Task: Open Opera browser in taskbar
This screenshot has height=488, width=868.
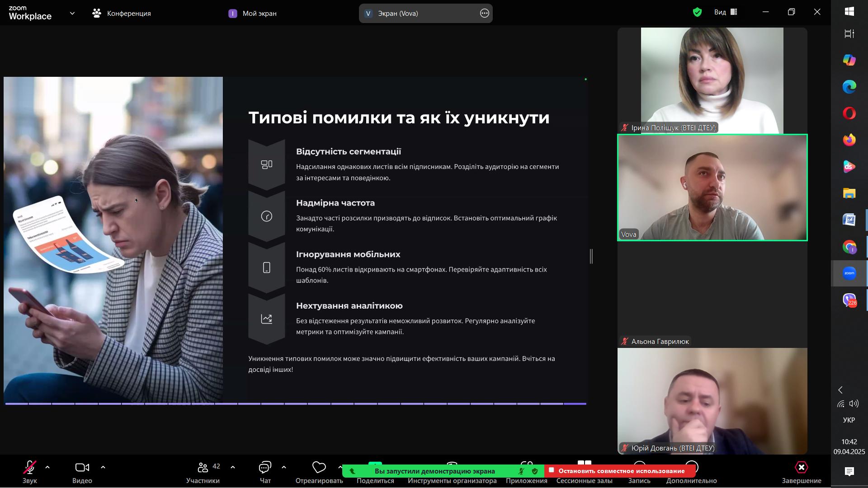Action: [849, 113]
